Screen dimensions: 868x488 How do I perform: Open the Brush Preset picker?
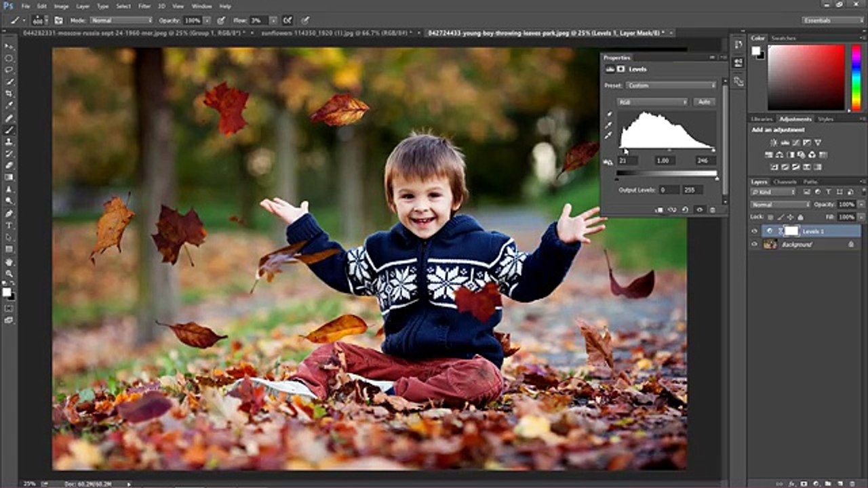39,20
